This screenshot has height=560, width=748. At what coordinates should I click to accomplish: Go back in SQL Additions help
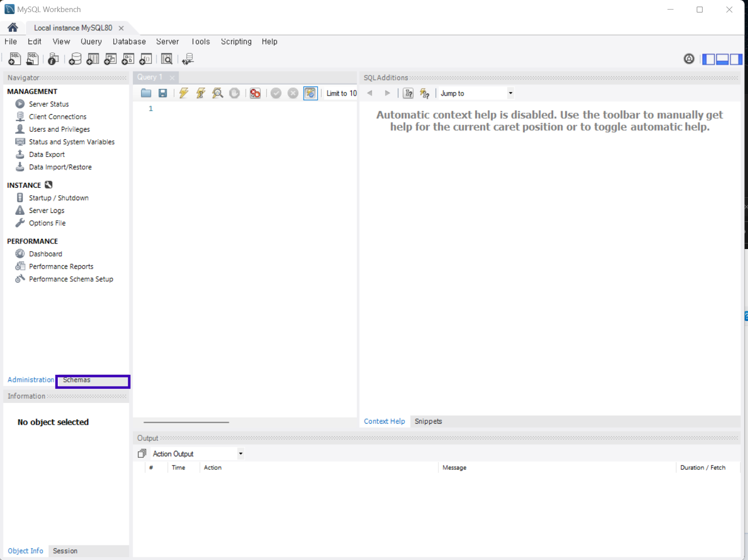pos(370,93)
